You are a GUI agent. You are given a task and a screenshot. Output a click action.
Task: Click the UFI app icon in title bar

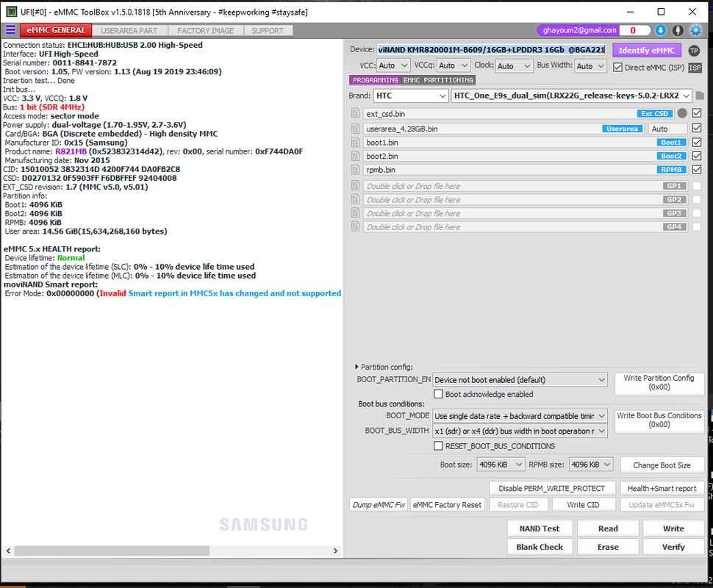click(11, 12)
